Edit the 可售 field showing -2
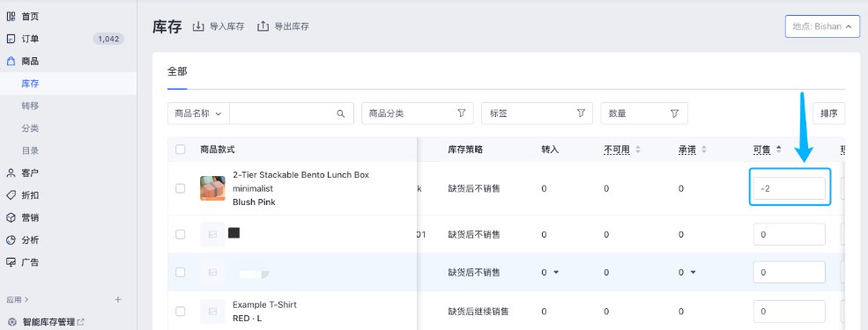Screen dimensions: 868x330 [790, 188]
